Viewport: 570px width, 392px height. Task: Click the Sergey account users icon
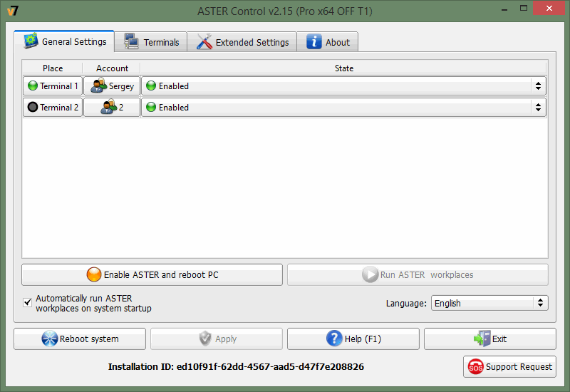click(x=98, y=86)
